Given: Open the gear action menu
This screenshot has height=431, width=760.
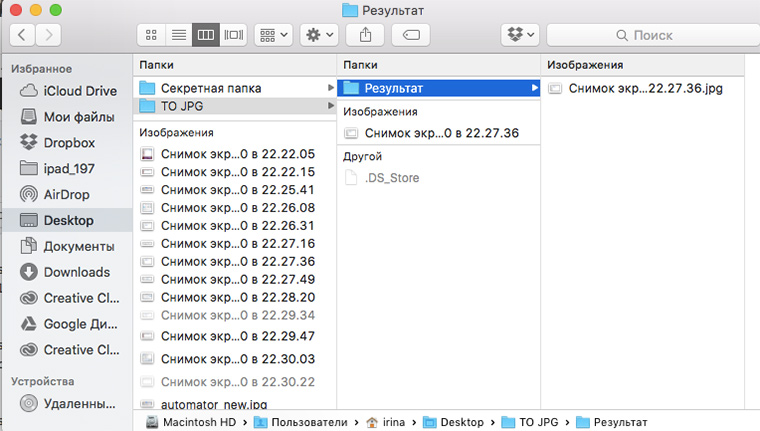Looking at the screenshot, I should tap(319, 35).
